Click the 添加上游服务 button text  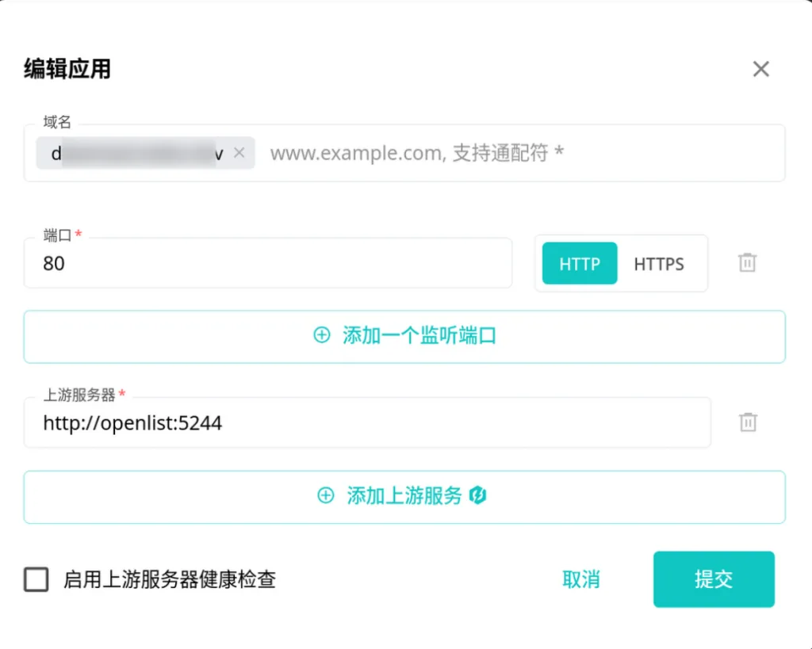point(404,496)
